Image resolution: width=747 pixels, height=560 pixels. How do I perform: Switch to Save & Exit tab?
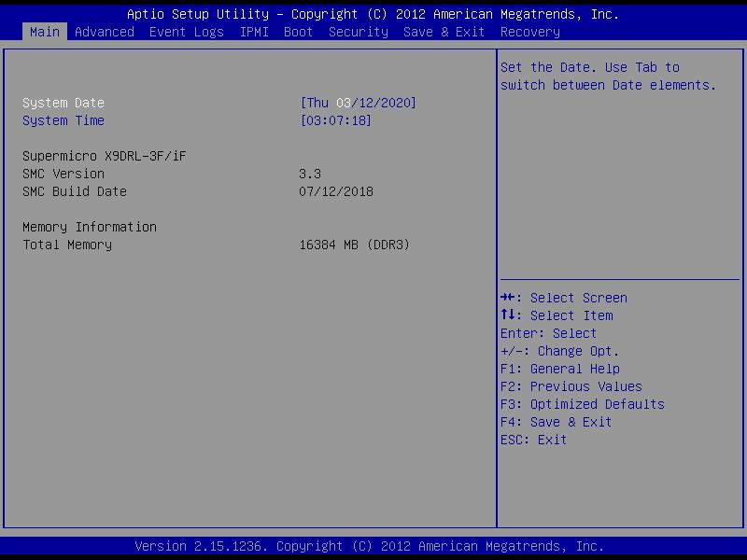[x=444, y=32]
